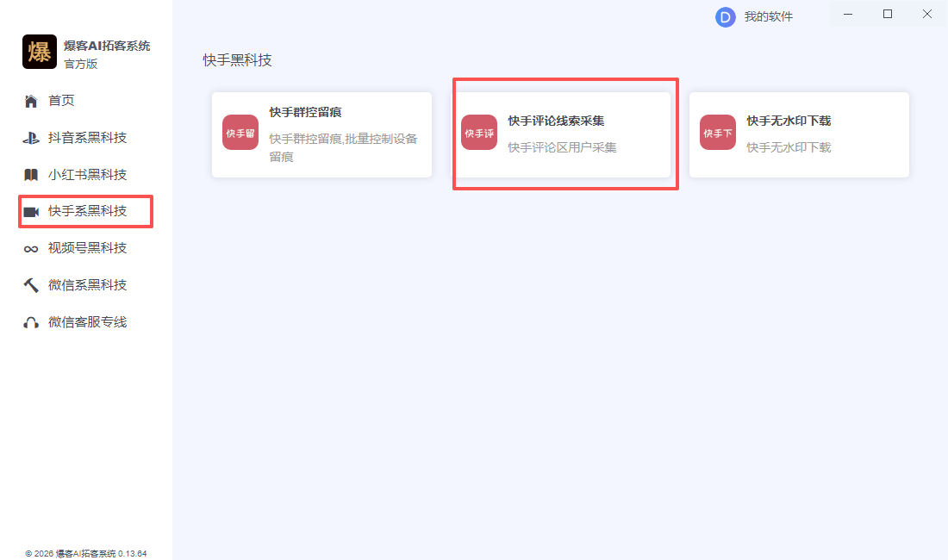
Task: Click the camera icon beside 快手系黑科技
Action: tap(31, 212)
